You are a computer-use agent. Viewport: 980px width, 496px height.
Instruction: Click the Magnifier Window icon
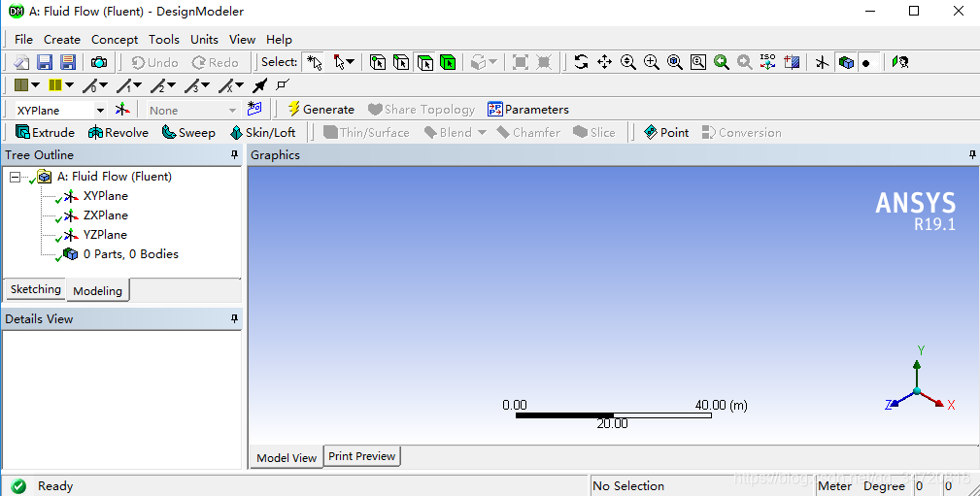[x=698, y=62]
